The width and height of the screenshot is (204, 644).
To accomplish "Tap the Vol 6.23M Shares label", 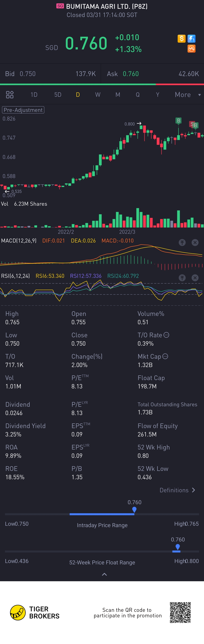I will 24,204.
